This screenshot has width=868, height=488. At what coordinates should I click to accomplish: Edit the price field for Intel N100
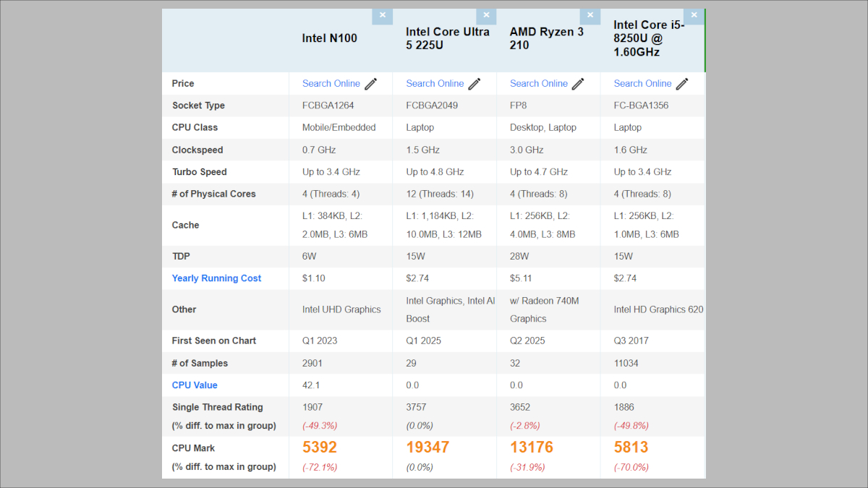coord(371,83)
